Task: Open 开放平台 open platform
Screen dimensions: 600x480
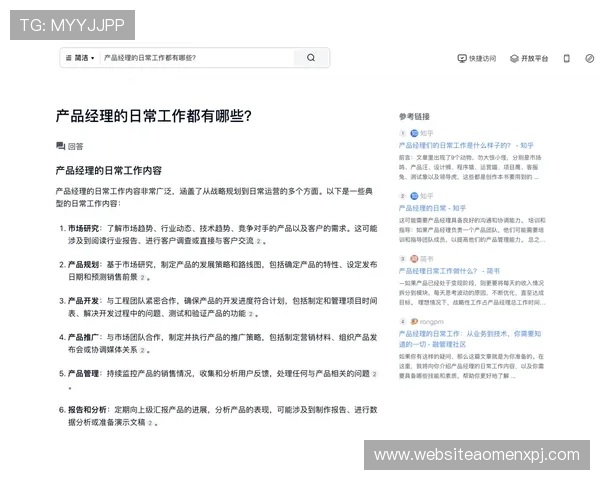Action: (x=529, y=58)
